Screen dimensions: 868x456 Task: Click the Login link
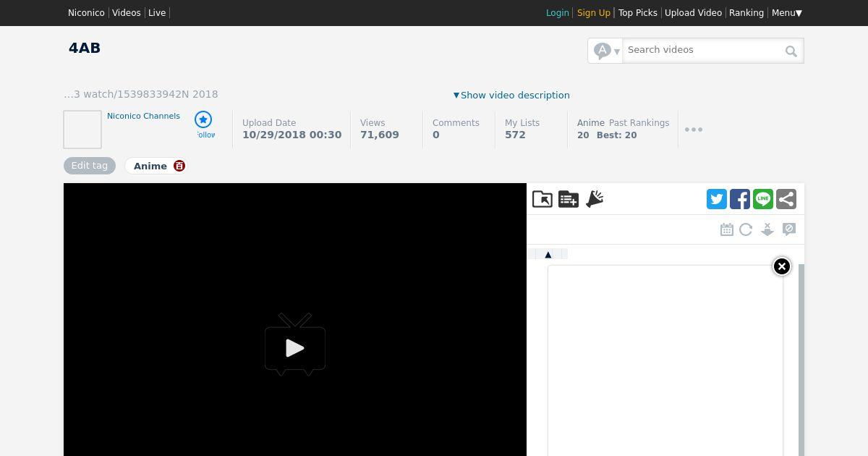(x=557, y=13)
